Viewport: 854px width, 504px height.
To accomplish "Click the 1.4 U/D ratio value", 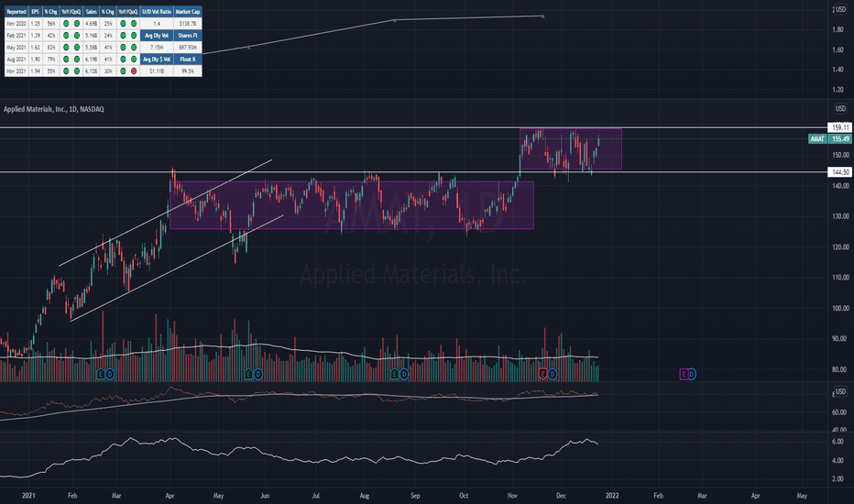I will (157, 24).
